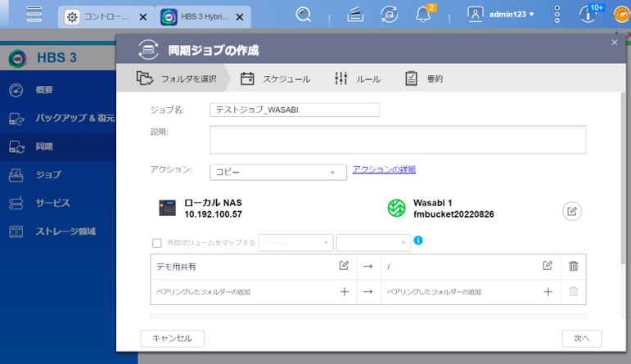Viewport: 631px width, 364px height.
Task: Expand the ソース dropdown
Action: click(x=295, y=242)
